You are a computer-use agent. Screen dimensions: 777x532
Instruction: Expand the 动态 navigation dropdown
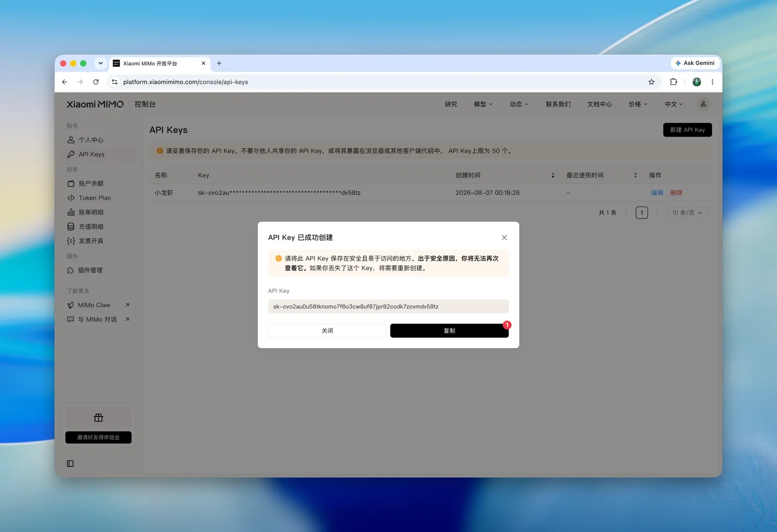coord(519,104)
